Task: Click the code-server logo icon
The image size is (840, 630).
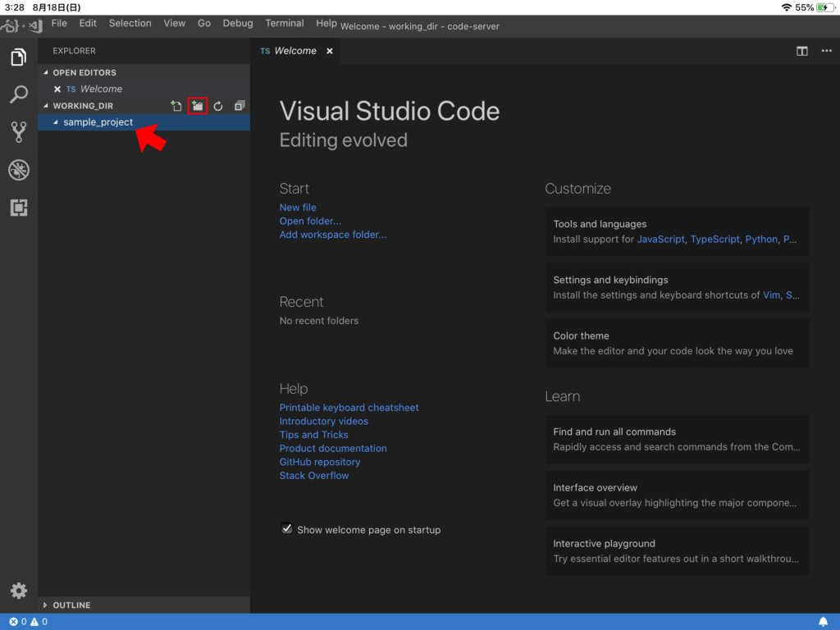Action: [x=21, y=25]
